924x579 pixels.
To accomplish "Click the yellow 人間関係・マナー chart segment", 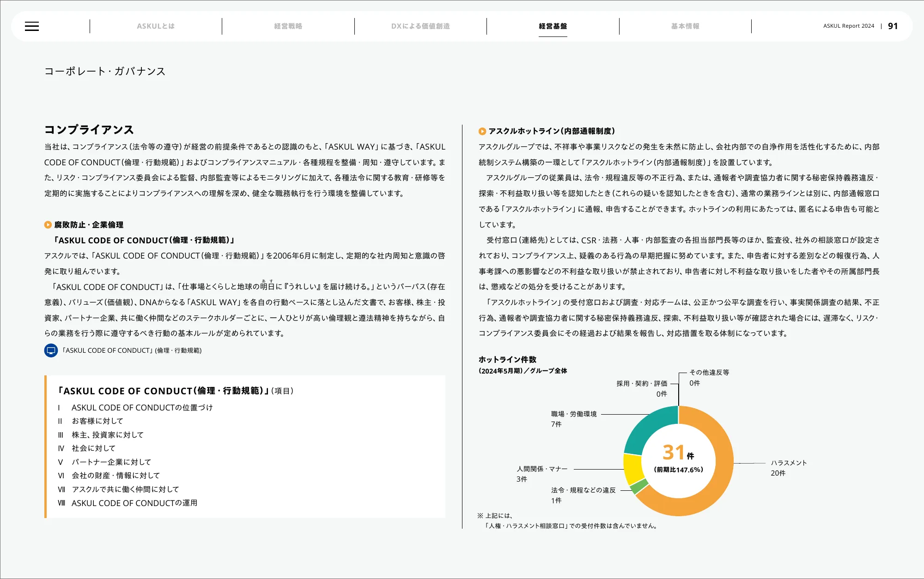I will click(x=632, y=468).
